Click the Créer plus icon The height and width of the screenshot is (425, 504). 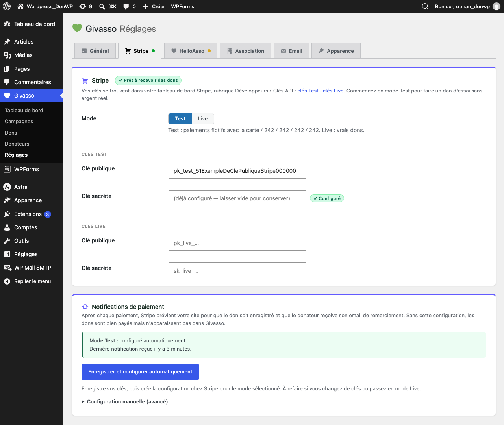pyautogui.click(x=146, y=6)
